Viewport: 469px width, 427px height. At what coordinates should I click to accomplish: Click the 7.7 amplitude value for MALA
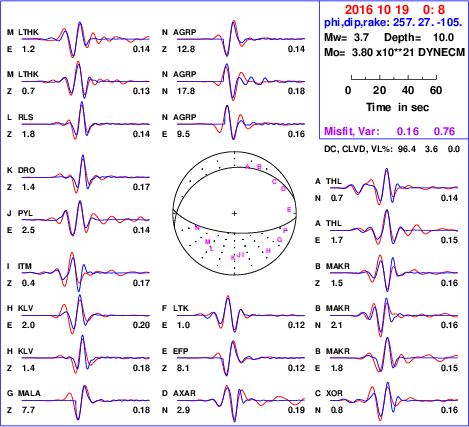coord(28,410)
